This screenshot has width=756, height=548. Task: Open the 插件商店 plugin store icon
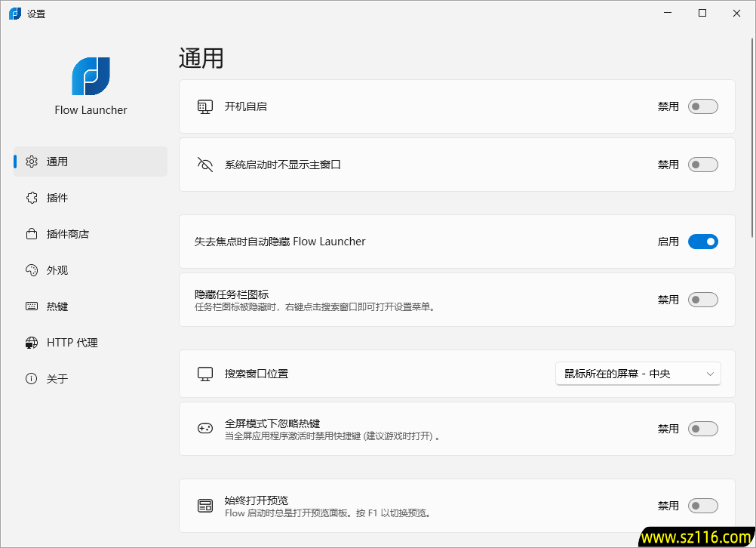32,233
